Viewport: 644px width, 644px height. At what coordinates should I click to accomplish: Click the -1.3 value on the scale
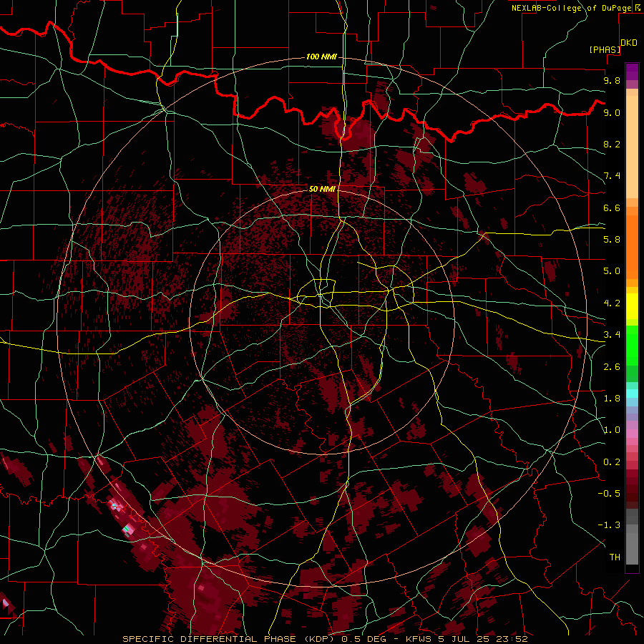click(x=609, y=525)
